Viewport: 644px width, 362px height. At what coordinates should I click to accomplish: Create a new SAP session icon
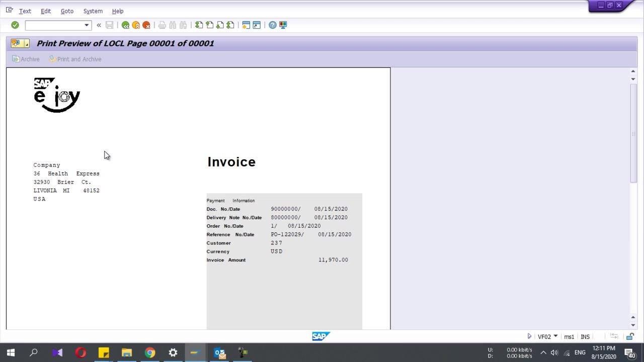(246, 25)
